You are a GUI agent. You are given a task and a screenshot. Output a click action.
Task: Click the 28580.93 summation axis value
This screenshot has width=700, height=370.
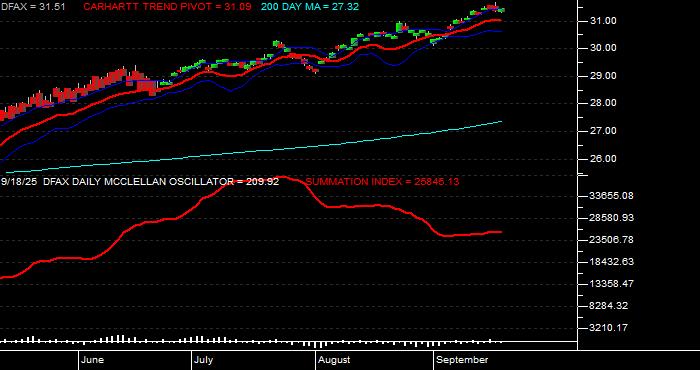click(612, 218)
